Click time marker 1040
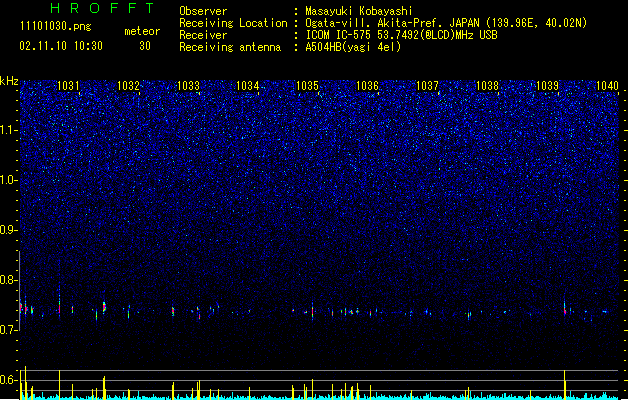This screenshot has height=400, width=629. (x=607, y=86)
